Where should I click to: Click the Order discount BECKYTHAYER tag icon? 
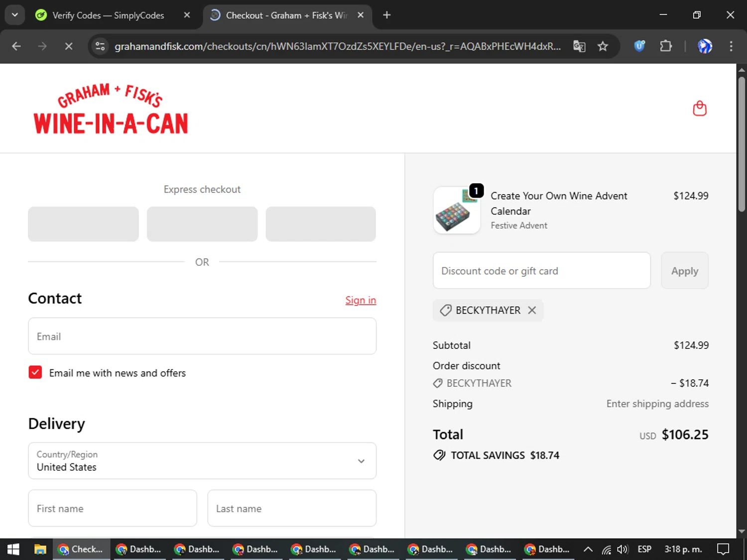click(438, 383)
